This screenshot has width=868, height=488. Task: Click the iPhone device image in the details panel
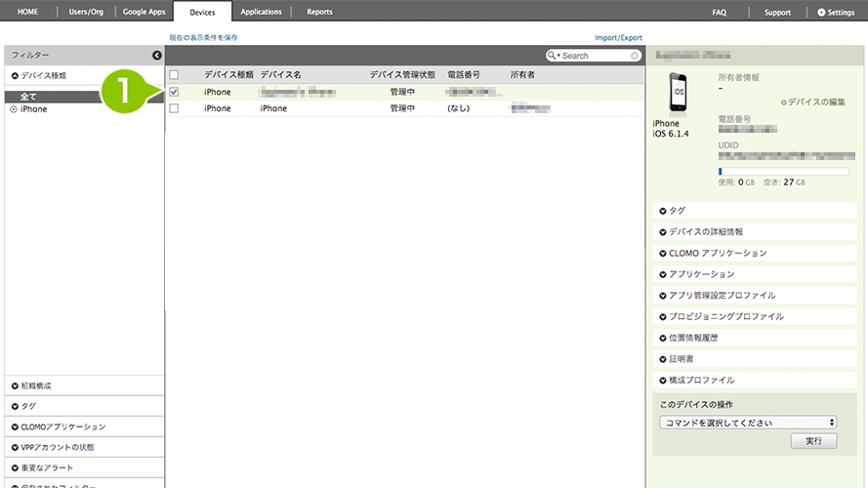(679, 93)
